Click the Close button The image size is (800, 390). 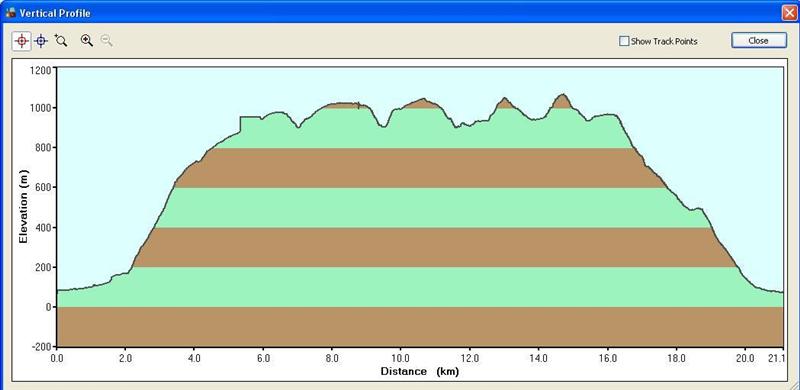(x=759, y=41)
